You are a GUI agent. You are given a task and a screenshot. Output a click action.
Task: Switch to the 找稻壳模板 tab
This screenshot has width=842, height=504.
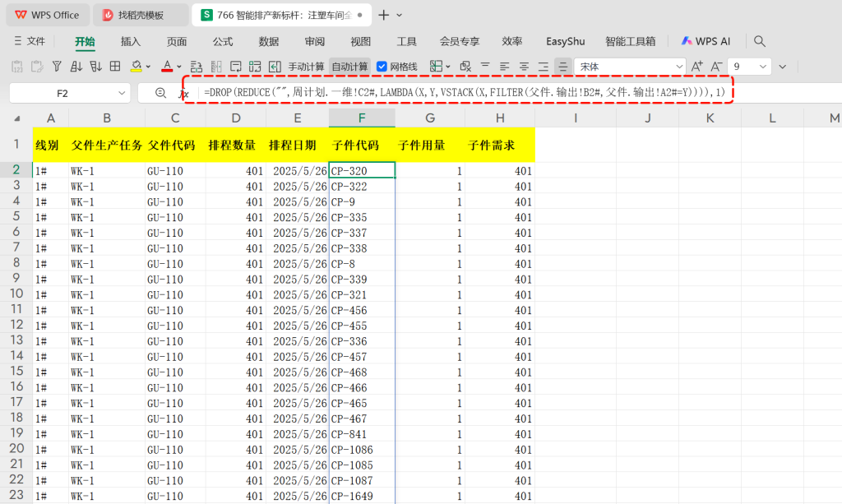click(141, 15)
